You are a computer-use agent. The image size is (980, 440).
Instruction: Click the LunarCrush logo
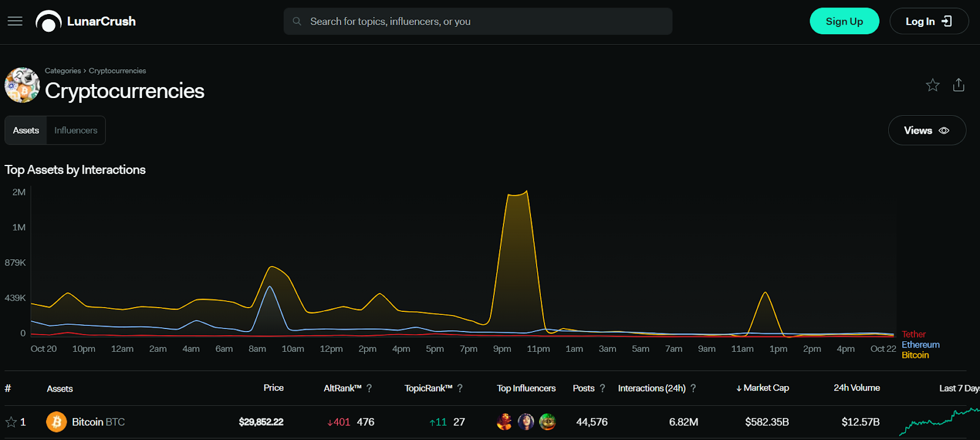86,21
